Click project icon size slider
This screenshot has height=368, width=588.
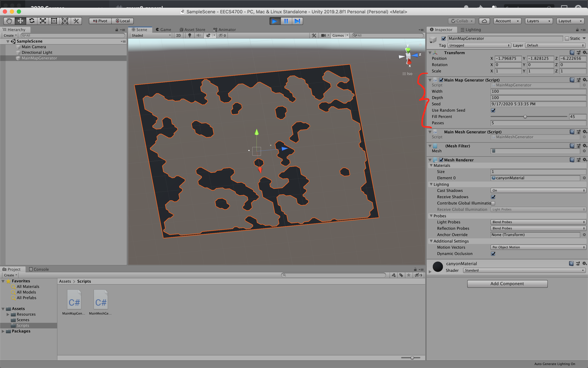click(411, 358)
